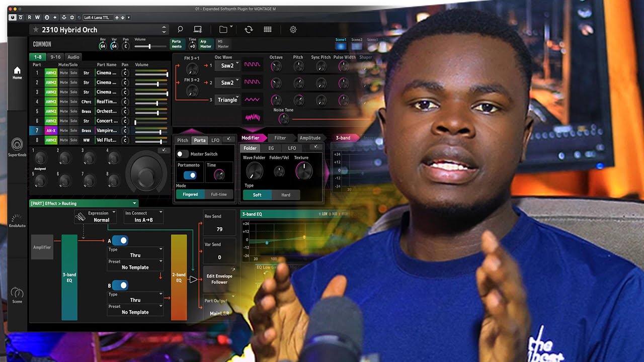Click the pop-out arrow in the Pitch/Porta panel
This screenshot has height=362, width=644.
[229, 139]
